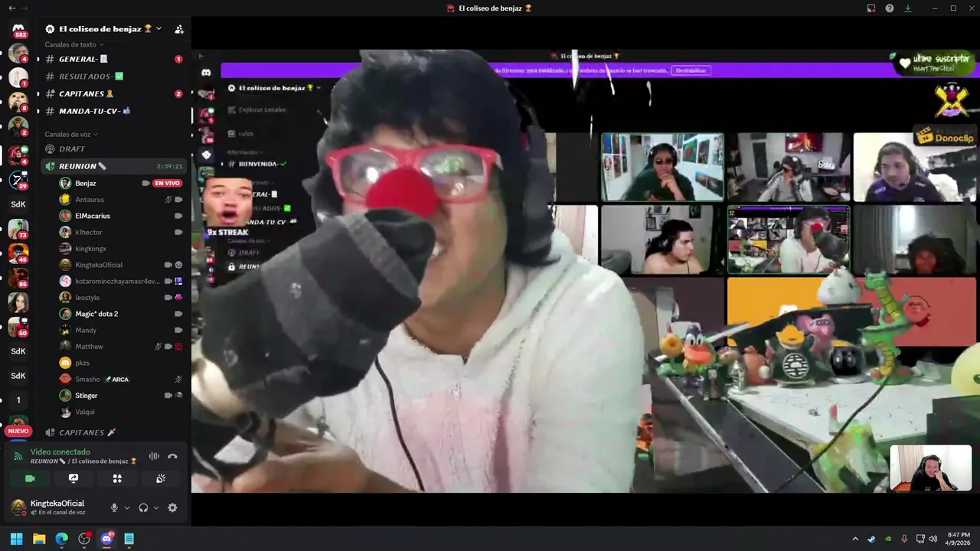Disconnect from voice with the hang-up icon
This screenshot has width=980, height=551.
(x=172, y=456)
